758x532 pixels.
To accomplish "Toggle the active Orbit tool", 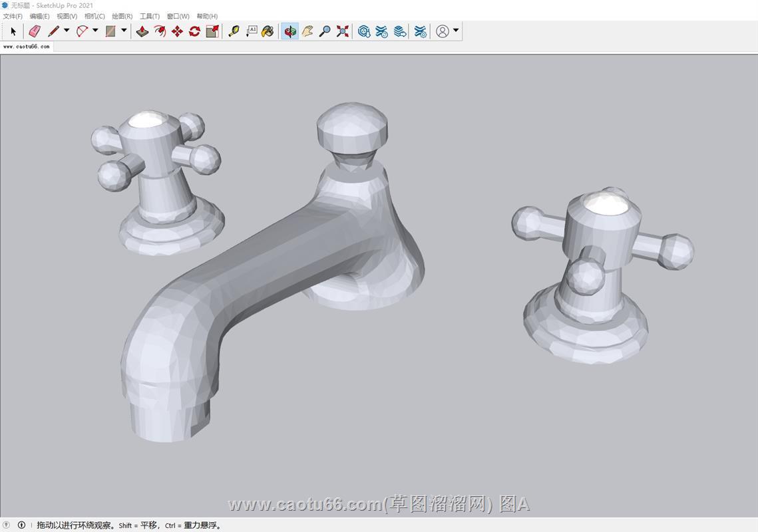I will pos(290,31).
